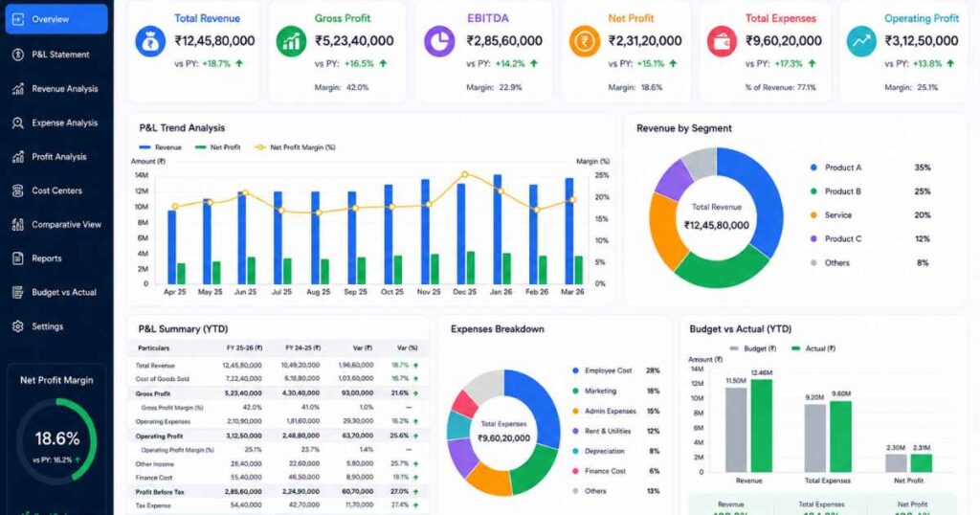
Task: Click the Total Revenue money bag icon
Action: coord(150,42)
